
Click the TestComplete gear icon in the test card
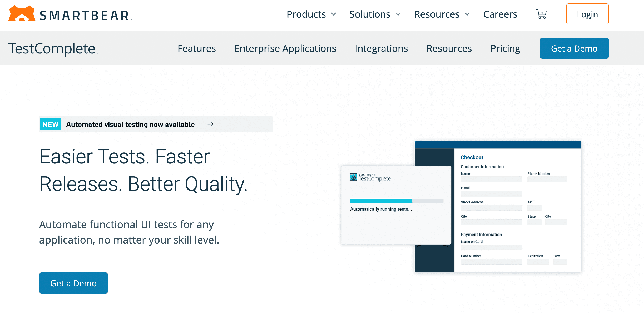tap(353, 177)
